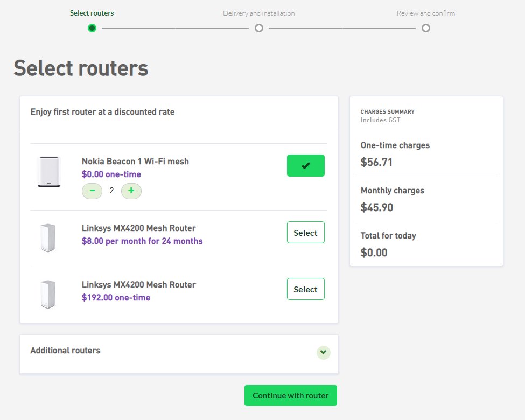Click the $8.00 monthly Linksys router image
This screenshot has height=420, width=525.
(x=48, y=237)
